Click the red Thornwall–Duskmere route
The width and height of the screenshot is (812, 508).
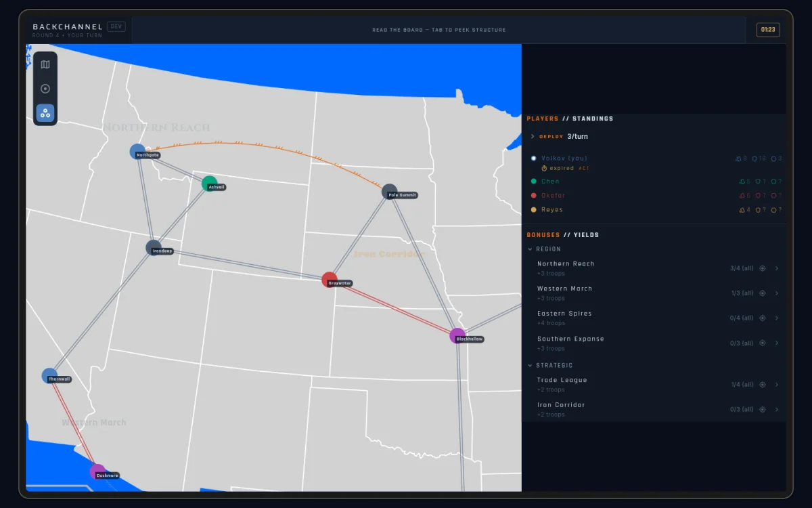(x=73, y=423)
